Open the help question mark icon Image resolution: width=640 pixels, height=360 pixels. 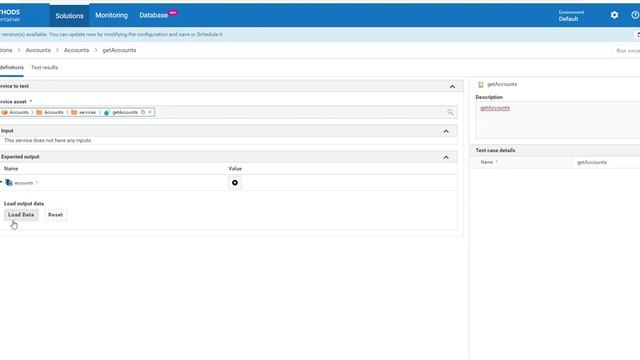tap(635, 15)
